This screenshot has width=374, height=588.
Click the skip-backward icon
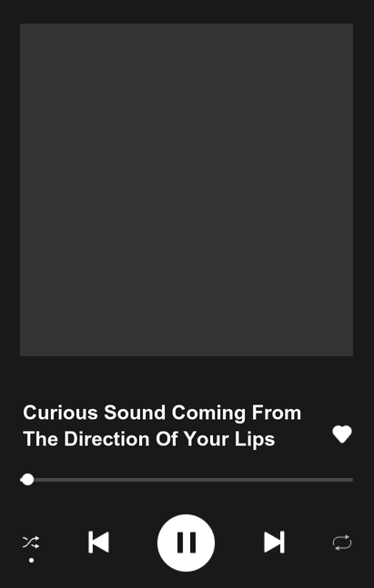point(99,542)
